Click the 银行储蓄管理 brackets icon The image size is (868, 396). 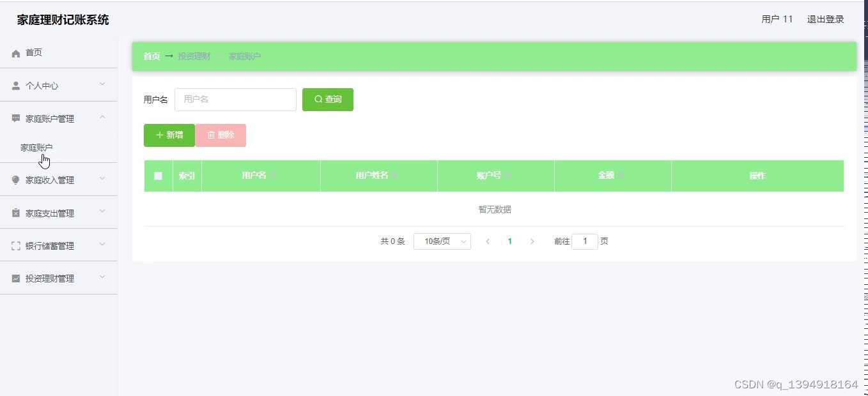click(15, 245)
